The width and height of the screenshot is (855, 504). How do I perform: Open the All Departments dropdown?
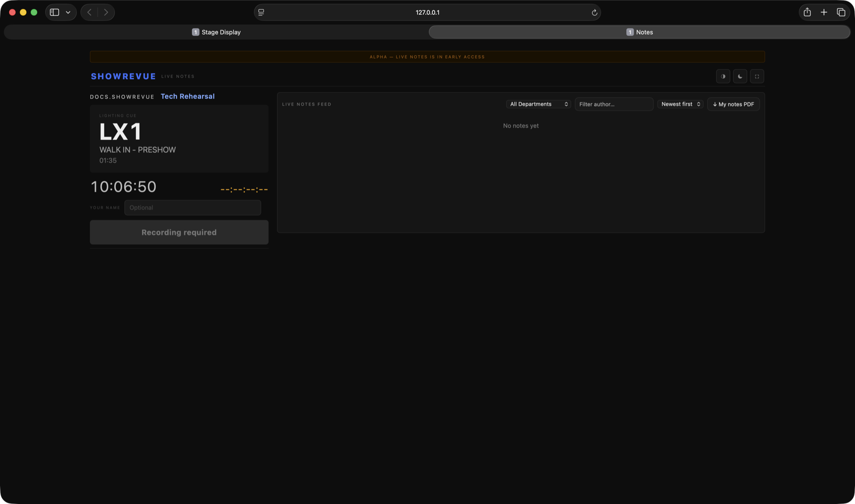pyautogui.click(x=539, y=104)
